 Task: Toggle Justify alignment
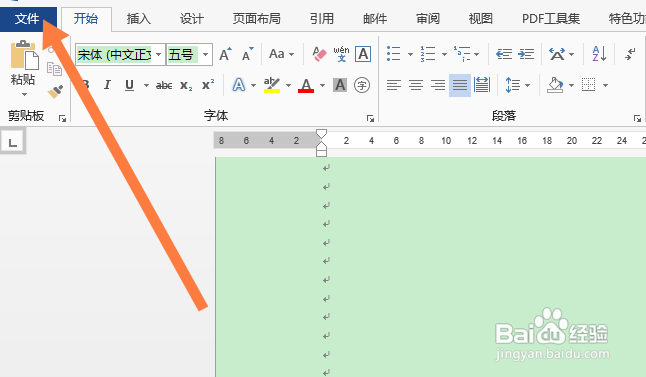(460, 85)
